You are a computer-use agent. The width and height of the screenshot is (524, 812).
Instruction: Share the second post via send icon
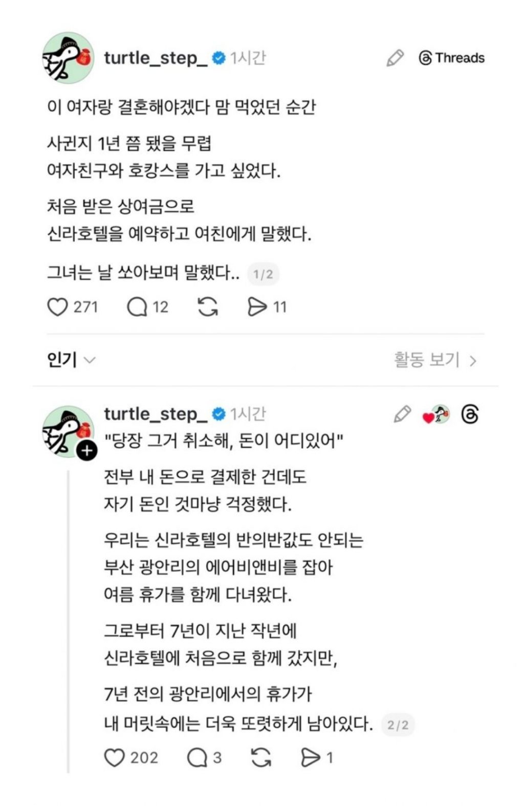(310, 757)
